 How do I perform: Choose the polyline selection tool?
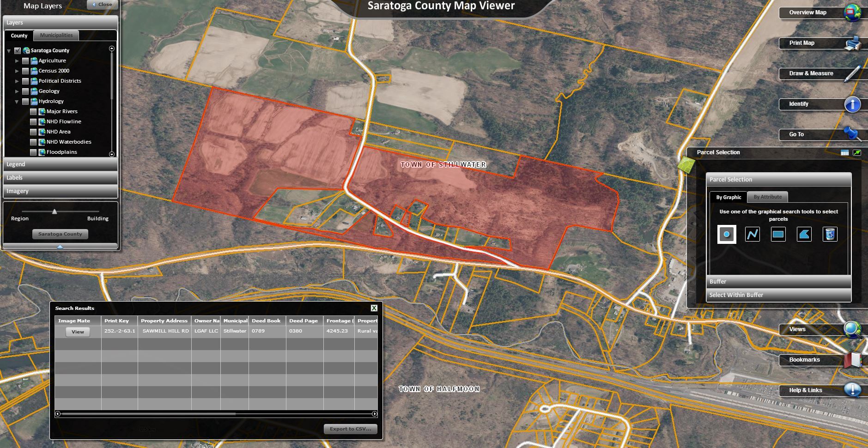[752, 234]
